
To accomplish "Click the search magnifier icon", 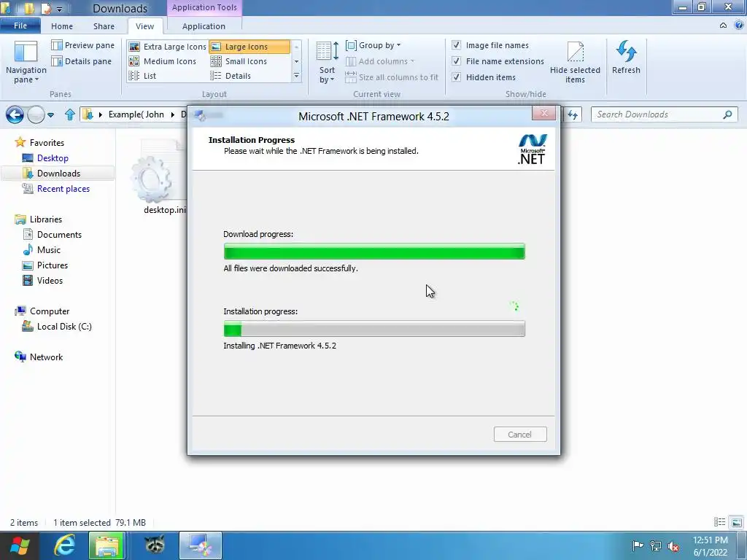I will coord(727,114).
